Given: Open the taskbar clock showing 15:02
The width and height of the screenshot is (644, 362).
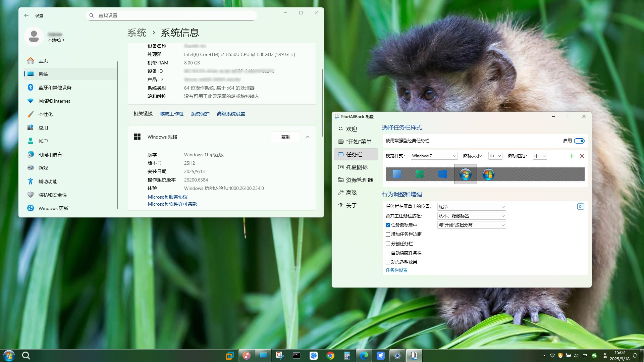Looking at the screenshot, I should [x=620, y=356].
